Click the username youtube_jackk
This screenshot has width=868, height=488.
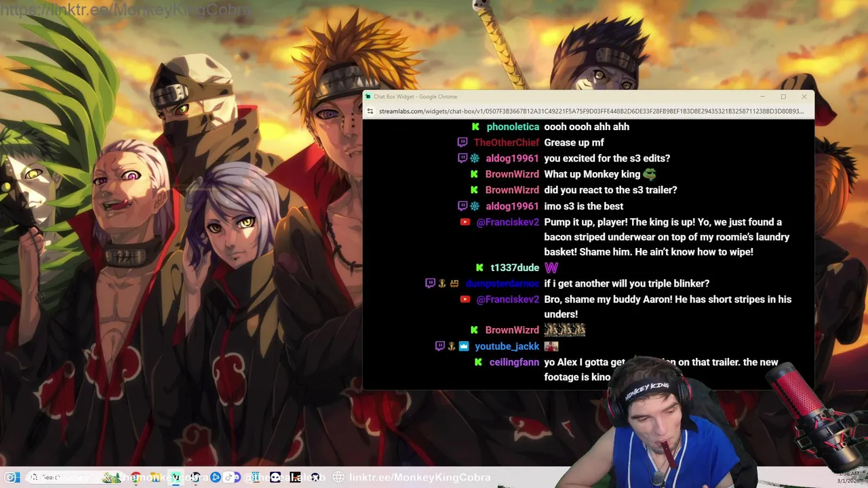tap(507, 346)
